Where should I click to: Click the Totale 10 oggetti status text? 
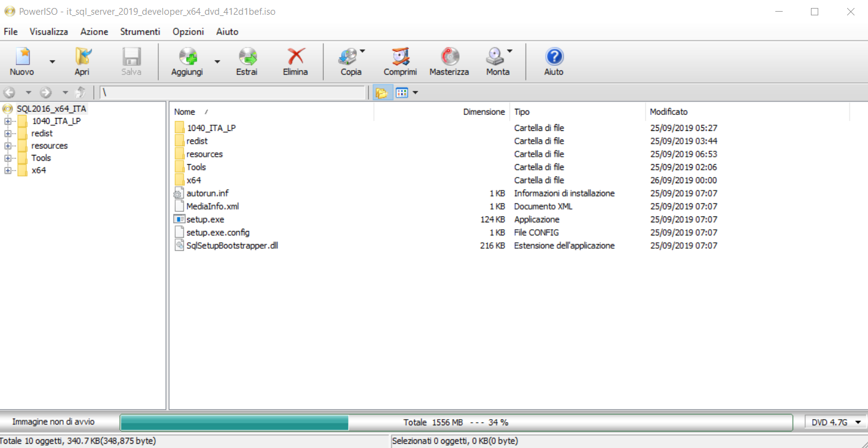pyautogui.click(x=78, y=441)
